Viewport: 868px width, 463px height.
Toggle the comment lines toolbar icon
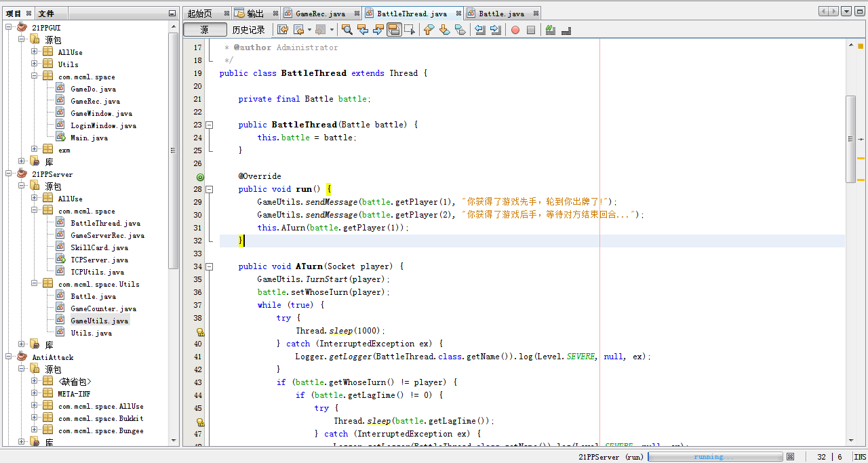pos(551,30)
